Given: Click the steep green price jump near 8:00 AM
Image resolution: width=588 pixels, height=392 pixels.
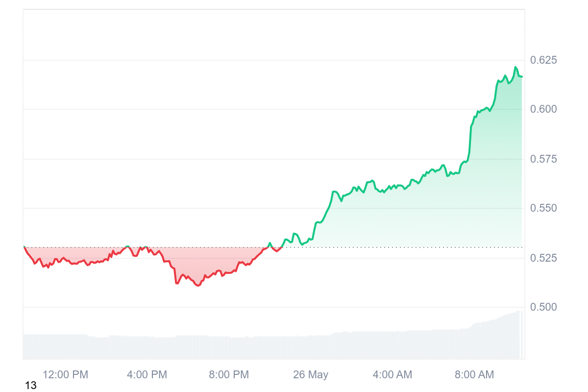Looking at the screenshot, I should 470,140.
